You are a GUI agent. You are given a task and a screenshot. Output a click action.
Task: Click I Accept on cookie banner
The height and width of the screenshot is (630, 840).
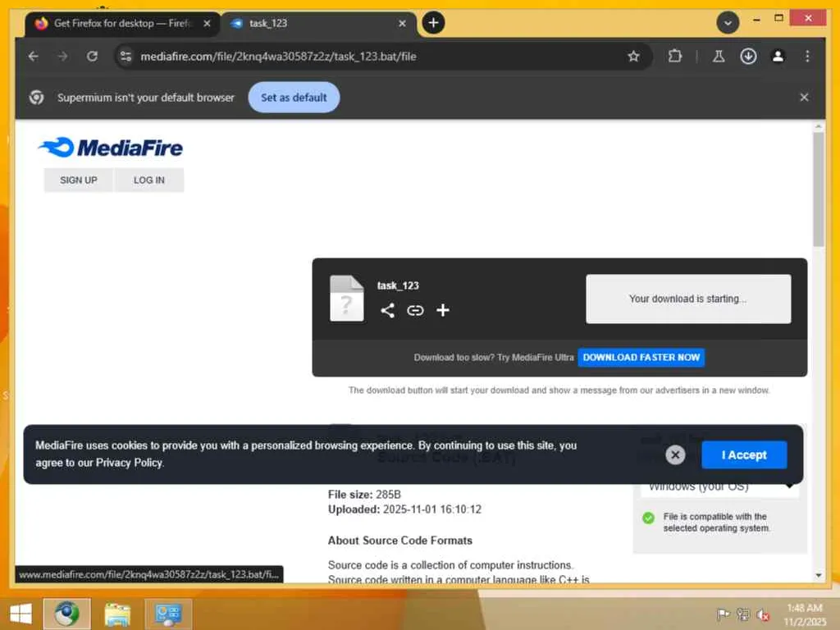[744, 454]
